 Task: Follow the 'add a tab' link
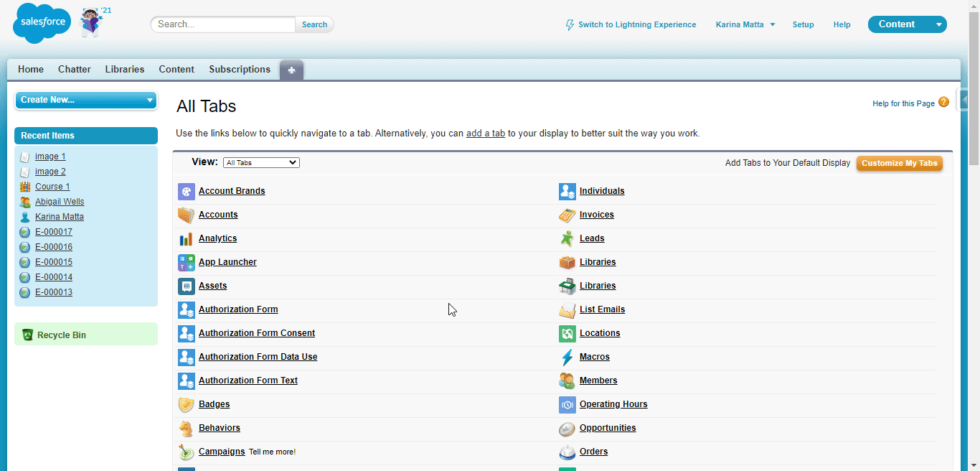[x=486, y=133]
